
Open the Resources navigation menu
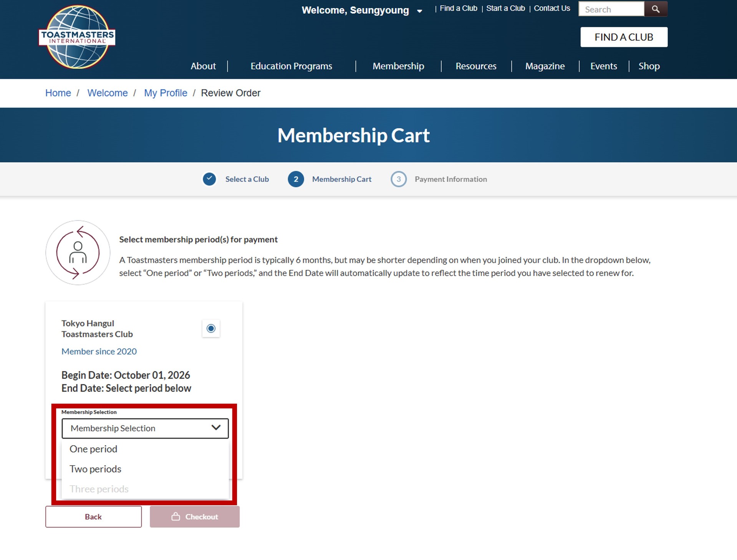[476, 66]
